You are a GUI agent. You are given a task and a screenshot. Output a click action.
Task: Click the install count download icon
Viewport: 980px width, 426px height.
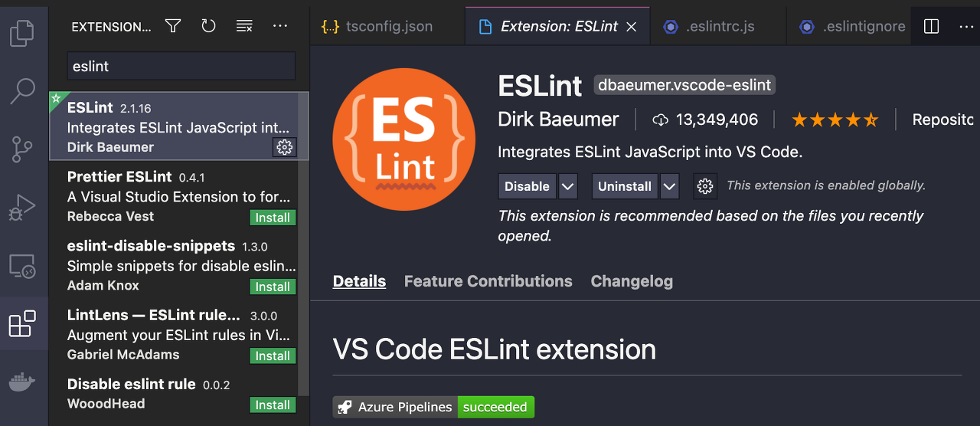click(x=660, y=120)
